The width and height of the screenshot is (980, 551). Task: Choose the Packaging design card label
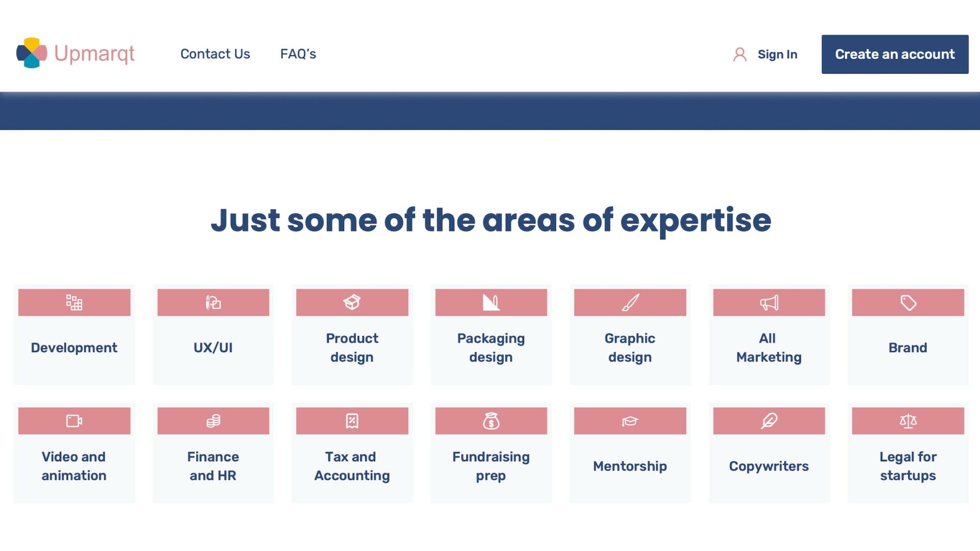tap(491, 347)
